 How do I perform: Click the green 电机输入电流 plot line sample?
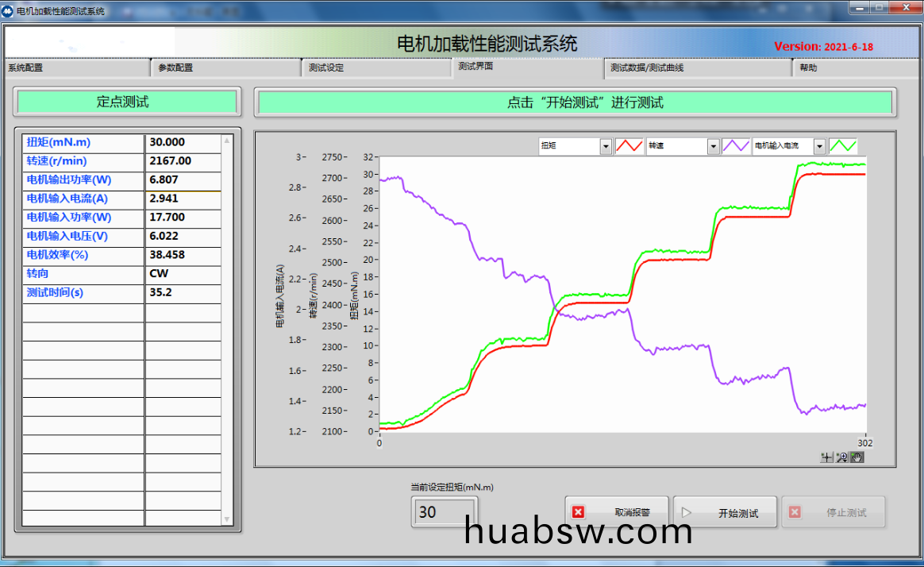pos(842,146)
